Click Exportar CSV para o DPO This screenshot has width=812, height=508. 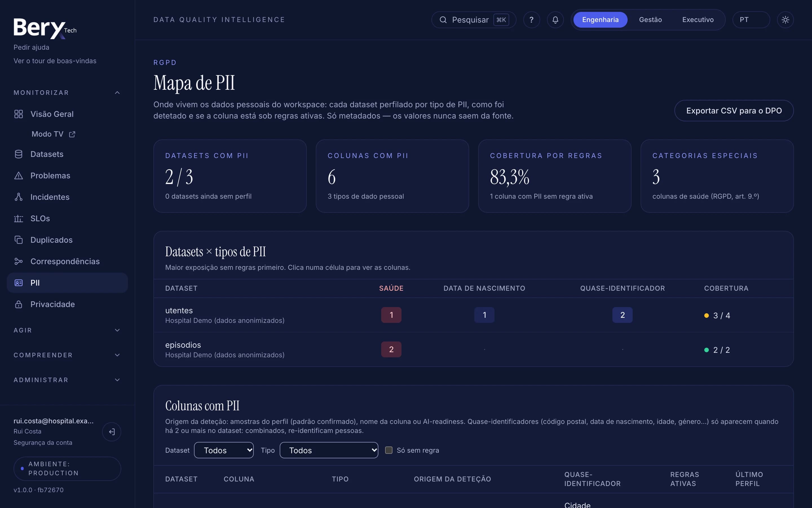point(734,111)
